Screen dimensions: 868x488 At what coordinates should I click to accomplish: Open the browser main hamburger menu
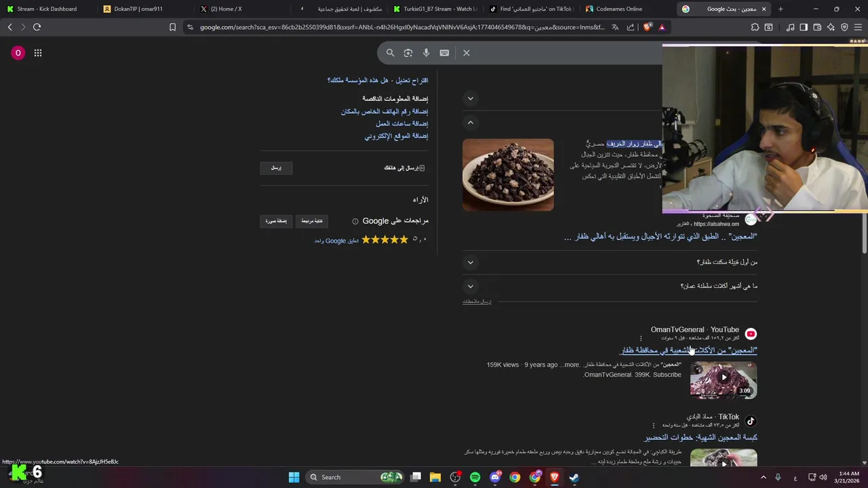858,27
